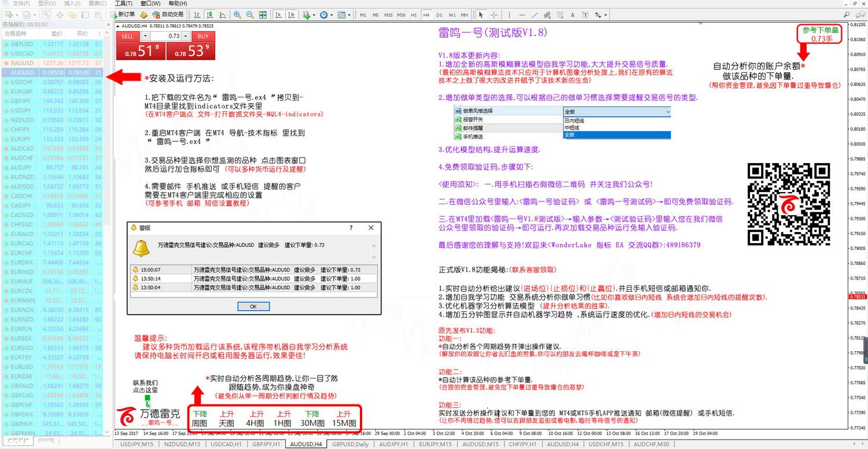Switch chart to line chart style

[222, 14]
